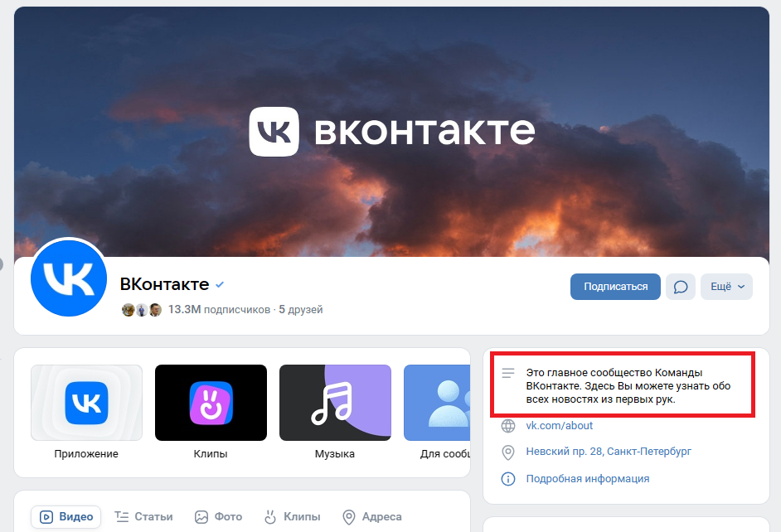The image size is (781, 532).
Task: Click the ВКонтакте cover banner image
Action: [391, 132]
